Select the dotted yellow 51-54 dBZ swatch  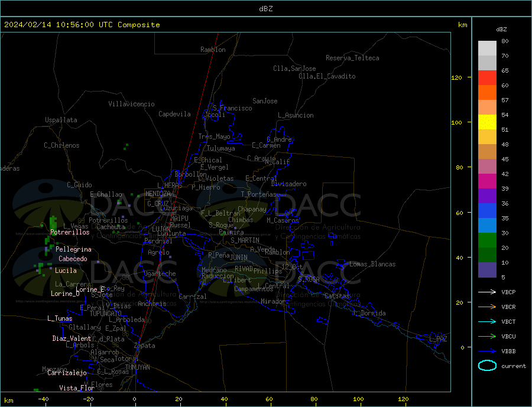487,122
